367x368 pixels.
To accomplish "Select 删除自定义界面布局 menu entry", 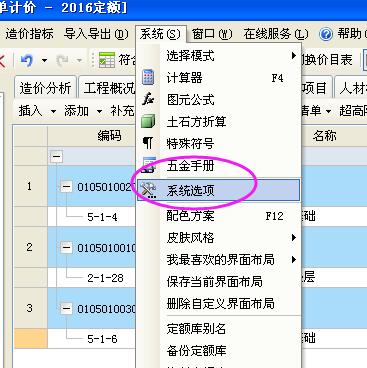I will point(219,303).
